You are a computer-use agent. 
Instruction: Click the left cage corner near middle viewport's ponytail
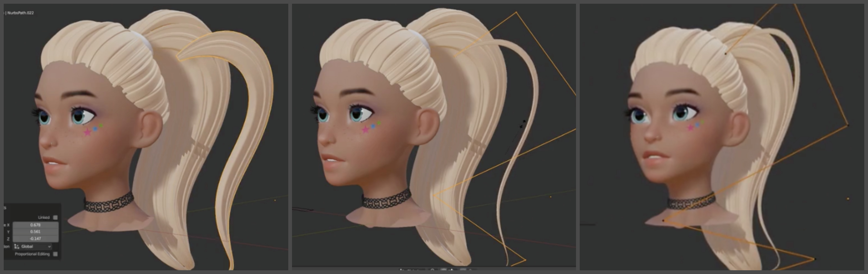(x=434, y=195)
